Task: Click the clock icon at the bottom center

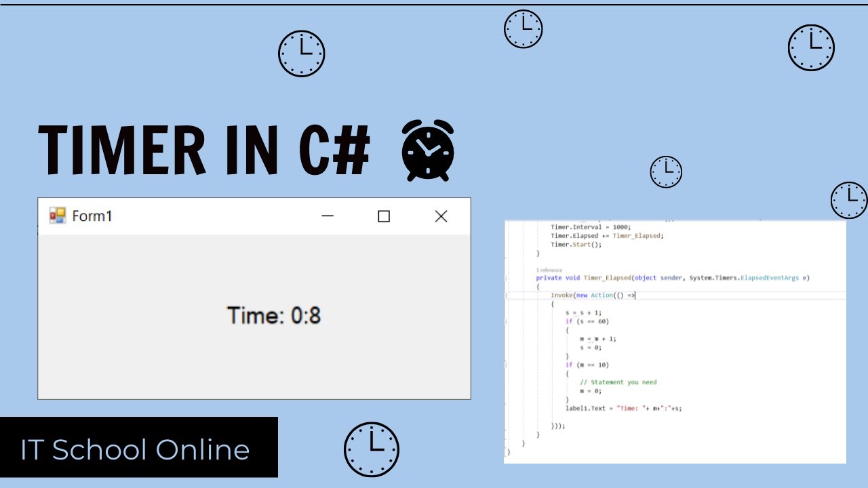Action: coord(371,449)
